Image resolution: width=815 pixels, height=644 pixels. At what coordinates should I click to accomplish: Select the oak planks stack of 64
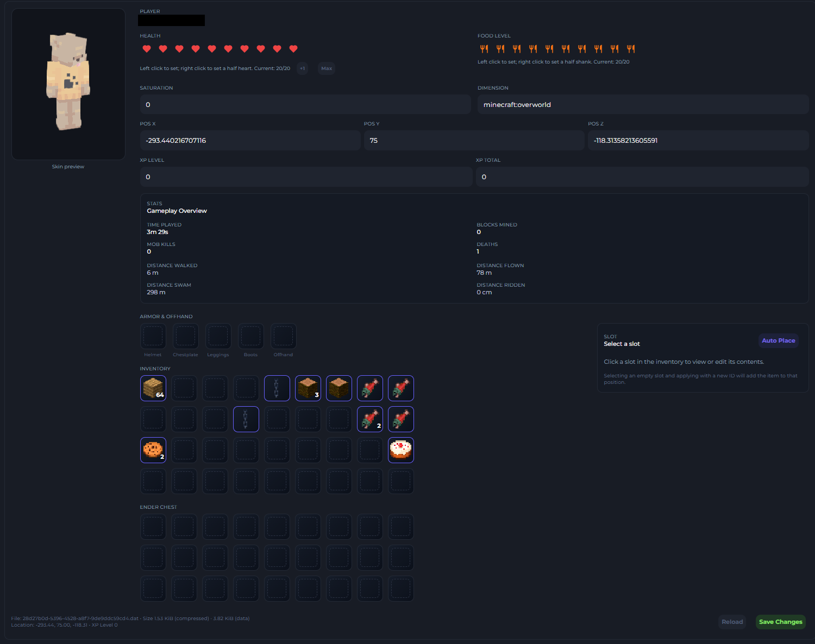(x=153, y=388)
